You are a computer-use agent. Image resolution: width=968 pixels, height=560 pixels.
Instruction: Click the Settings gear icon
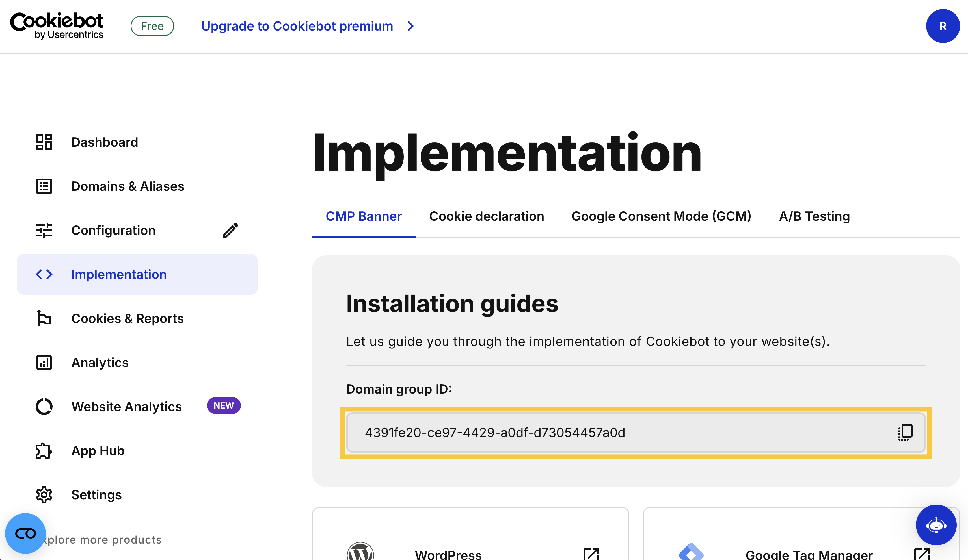point(44,495)
